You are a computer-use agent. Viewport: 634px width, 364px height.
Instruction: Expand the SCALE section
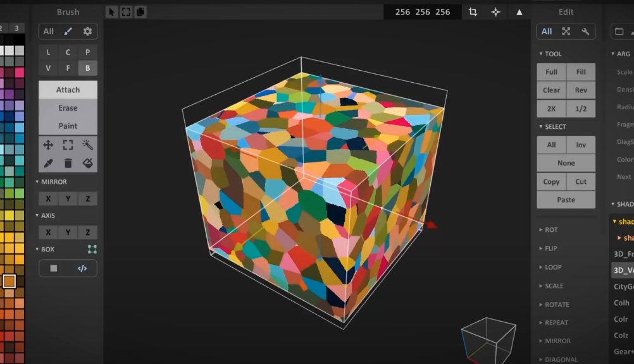point(551,286)
